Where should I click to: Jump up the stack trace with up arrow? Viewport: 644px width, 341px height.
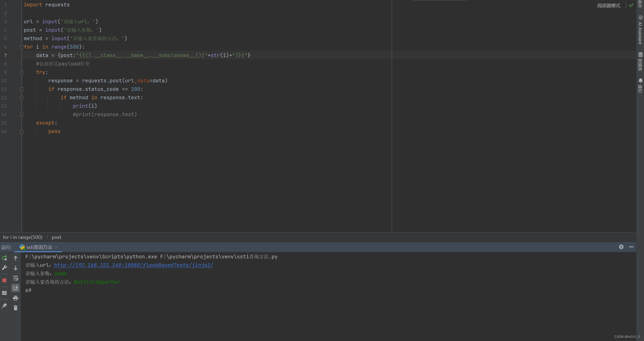pos(16,258)
